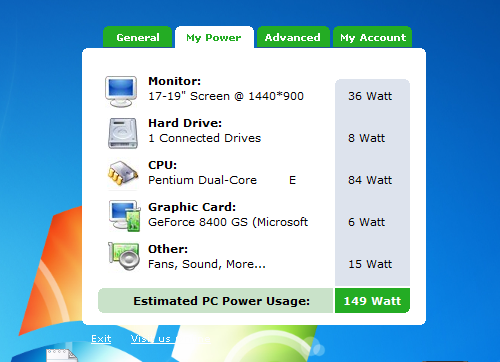500x362 pixels.
Task: Open the Visit us online link
Action: pos(171,339)
